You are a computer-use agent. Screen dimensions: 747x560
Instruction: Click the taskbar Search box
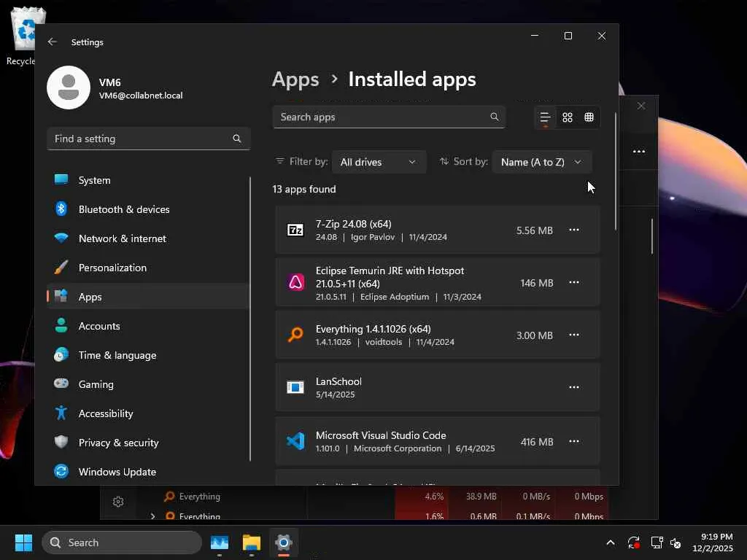point(122,542)
